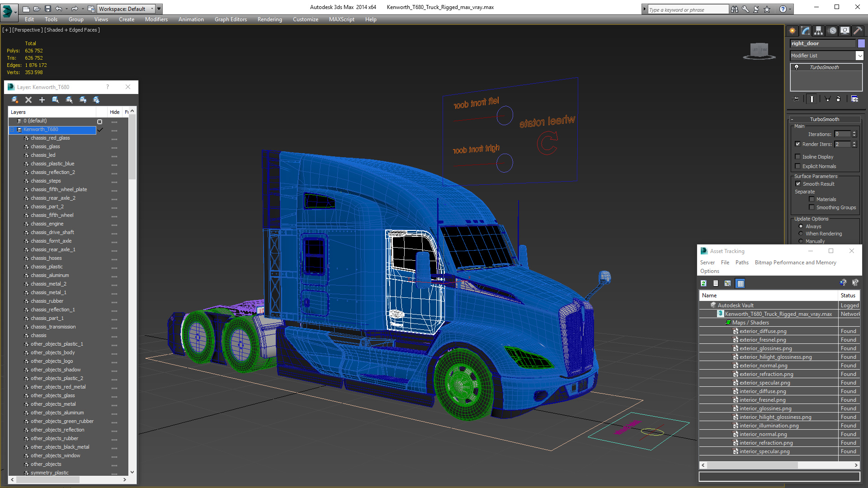Toggle Smooth Result checkbox

[798, 184]
